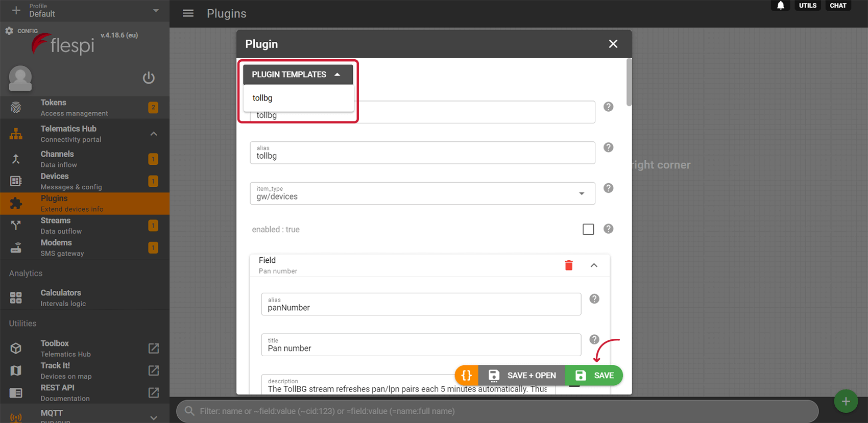Click help icon beside panNumber alias
This screenshot has width=868, height=423.
[x=594, y=299]
